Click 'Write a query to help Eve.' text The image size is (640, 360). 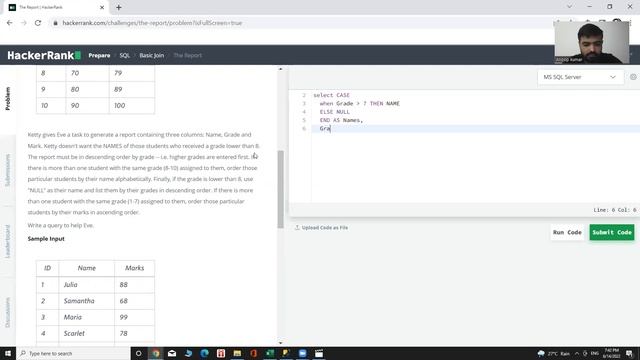pos(60,225)
